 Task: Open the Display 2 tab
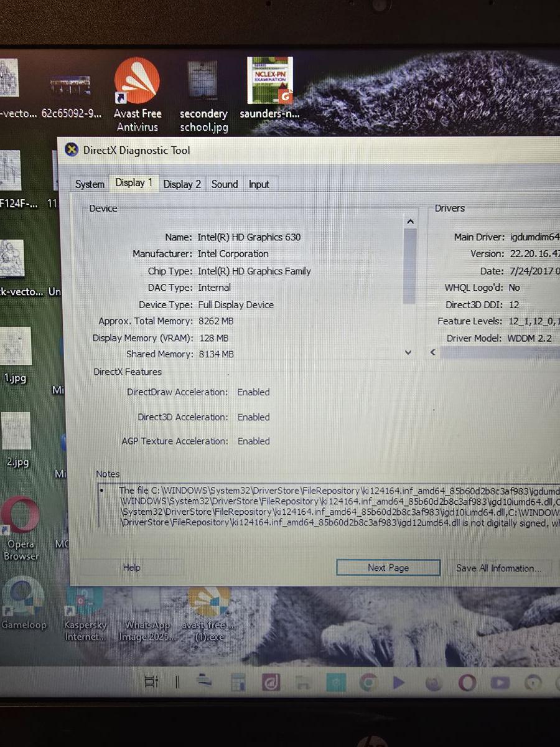click(x=182, y=184)
